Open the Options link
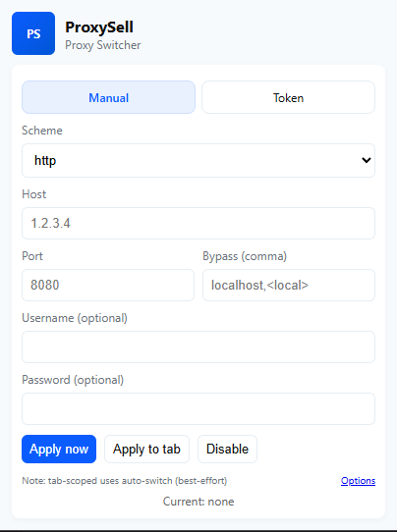The height and width of the screenshot is (532, 397). pos(358,481)
